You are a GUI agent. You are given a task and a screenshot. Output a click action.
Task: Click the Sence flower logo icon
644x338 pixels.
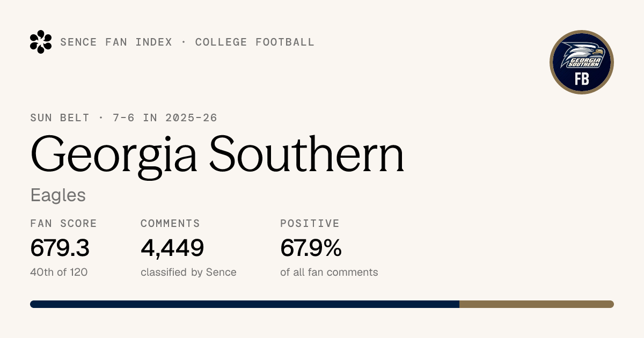point(41,42)
